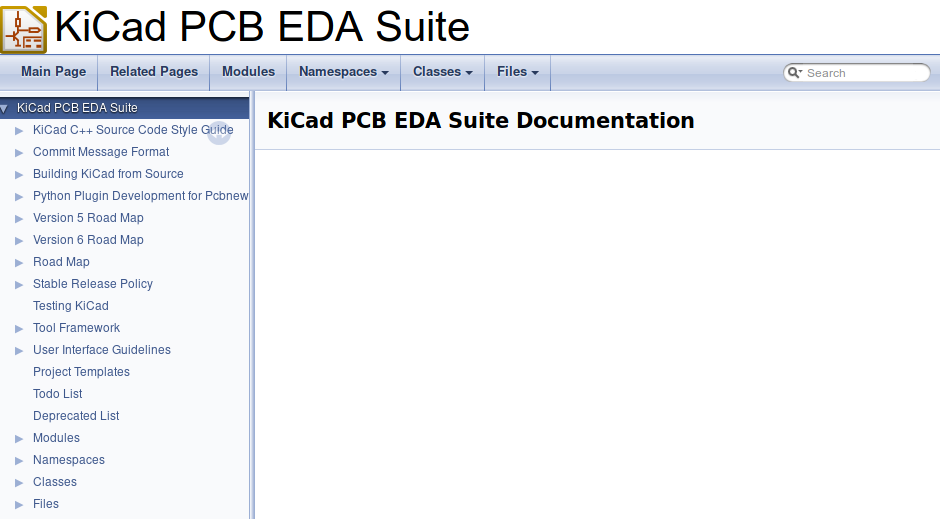940x519 pixels.
Task: Open the Todo List link
Action: tap(58, 394)
